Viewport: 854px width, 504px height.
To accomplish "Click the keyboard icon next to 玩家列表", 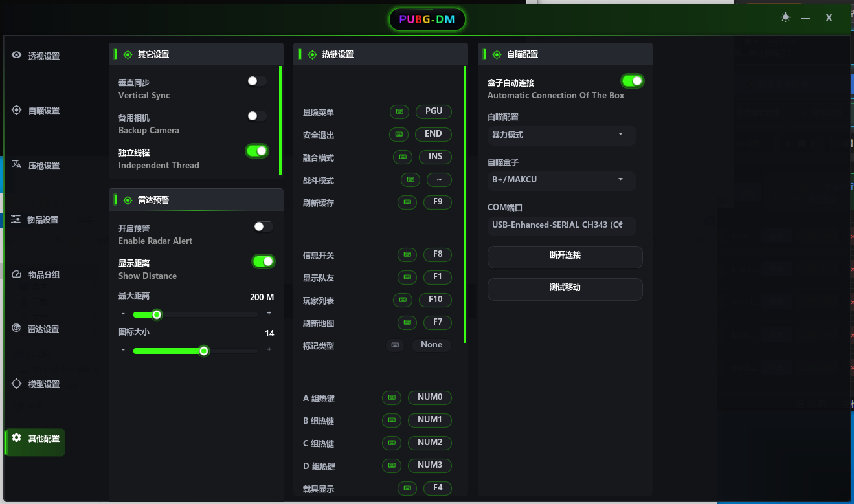I will pos(403,300).
